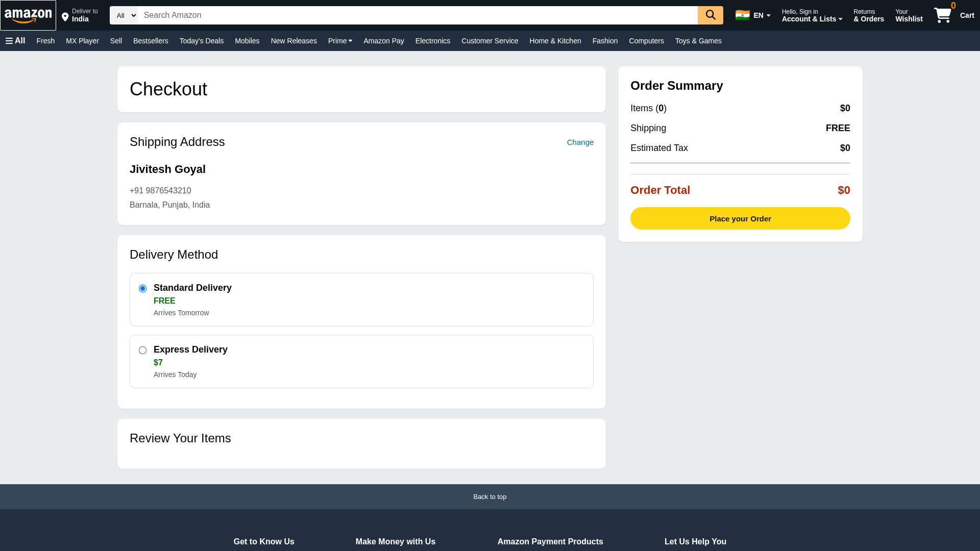The height and width of the screenshot is (551, 980).
Task: Click the Search Amazon input field
Action: click(418, 15)
